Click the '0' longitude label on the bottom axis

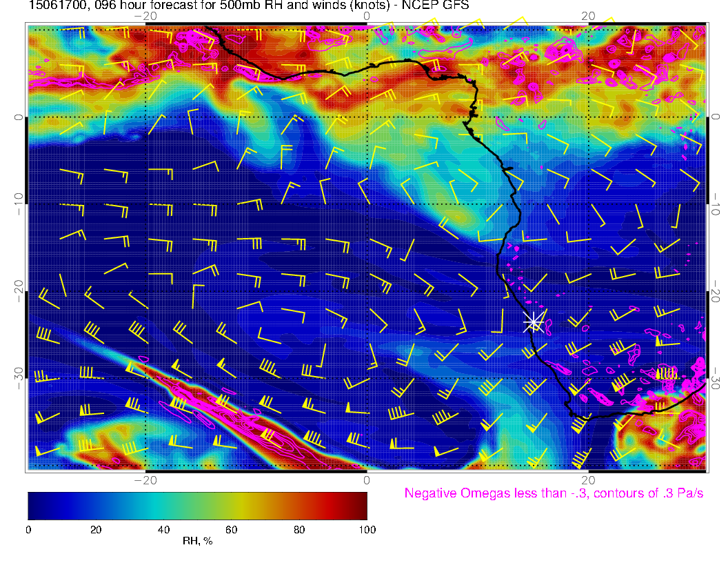pos(366,480)
